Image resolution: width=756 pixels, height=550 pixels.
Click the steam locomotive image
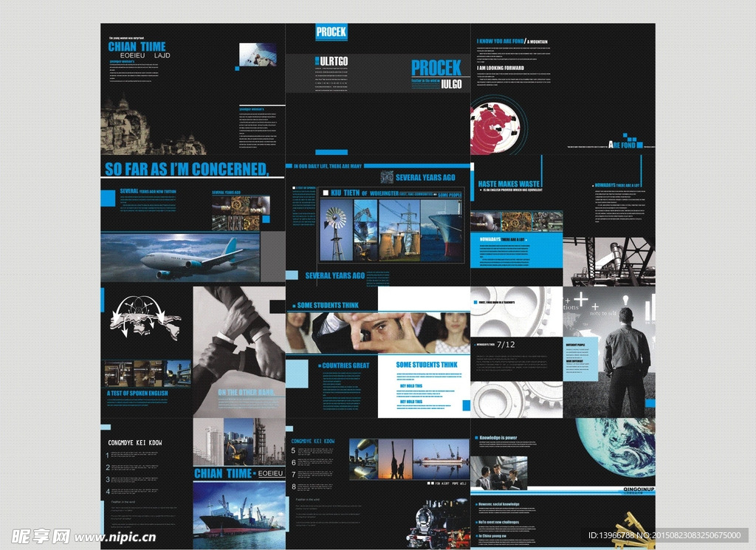pos(436,523)
